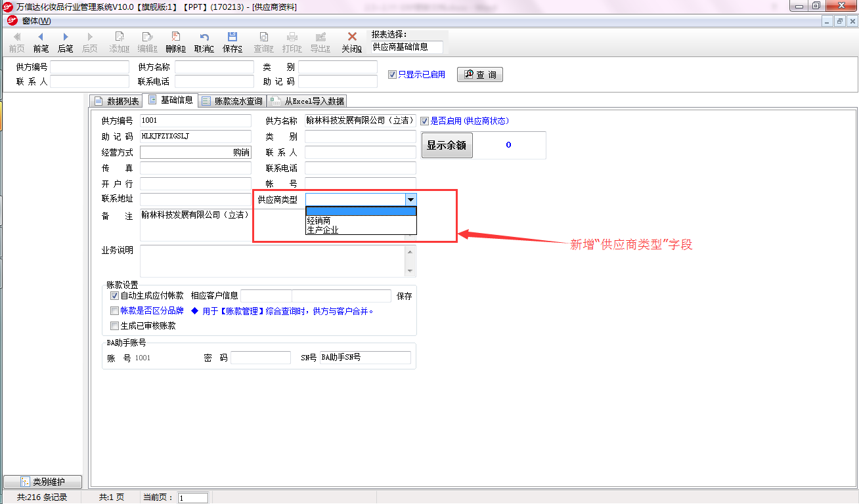Image resolution: width=859 pixels, height=504 pixels.
Task: Click the 联系人 field in form
Action: (361, 152)
